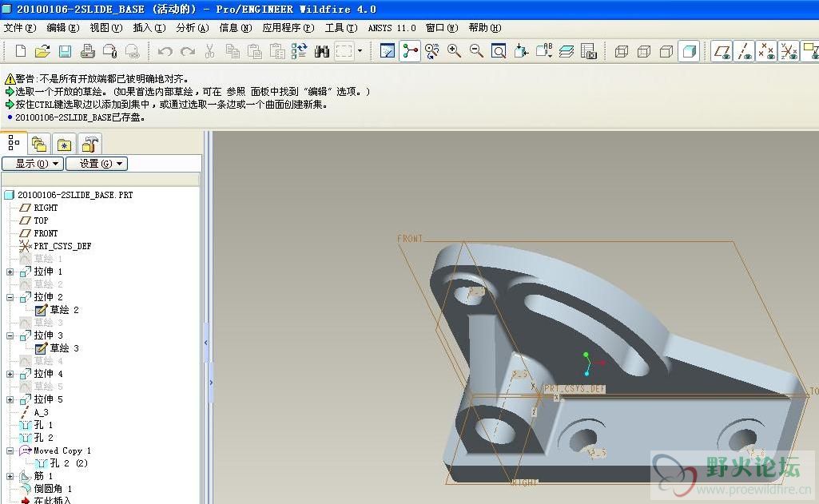
Task: Switch to the folder browser tab
Action: tap(39, 144)
